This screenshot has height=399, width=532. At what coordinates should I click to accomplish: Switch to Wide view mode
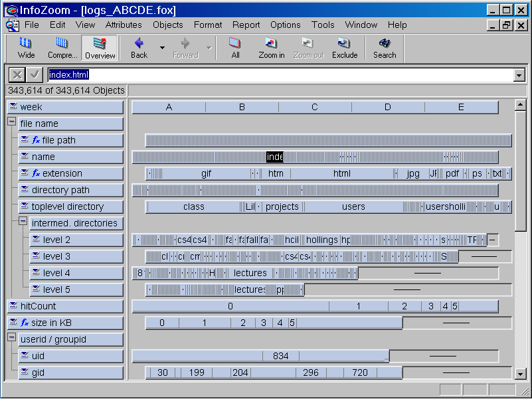[27, 48]
